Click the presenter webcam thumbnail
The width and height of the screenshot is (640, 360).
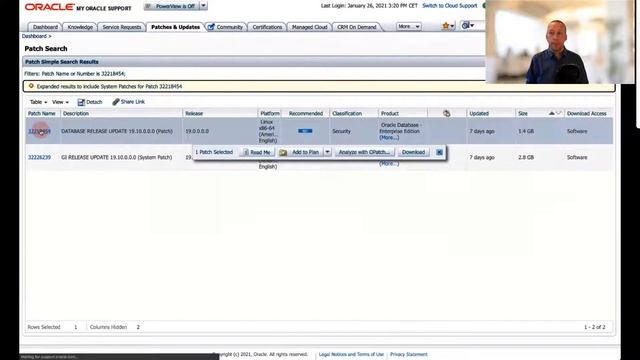coord(560,42)
